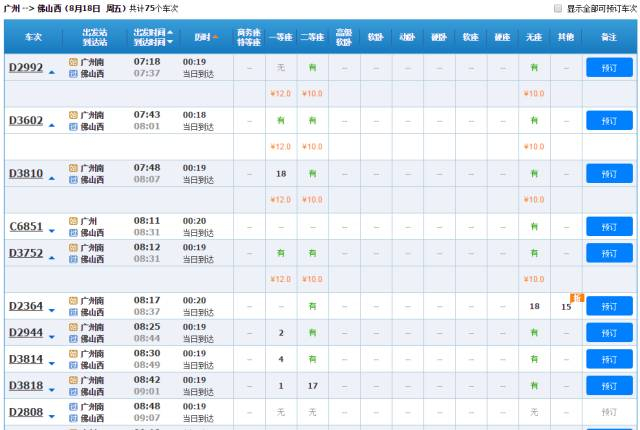Viewport: 640px width, 430px height.
Task: Expand the fare arrow beside C6851
Action: 52,231
